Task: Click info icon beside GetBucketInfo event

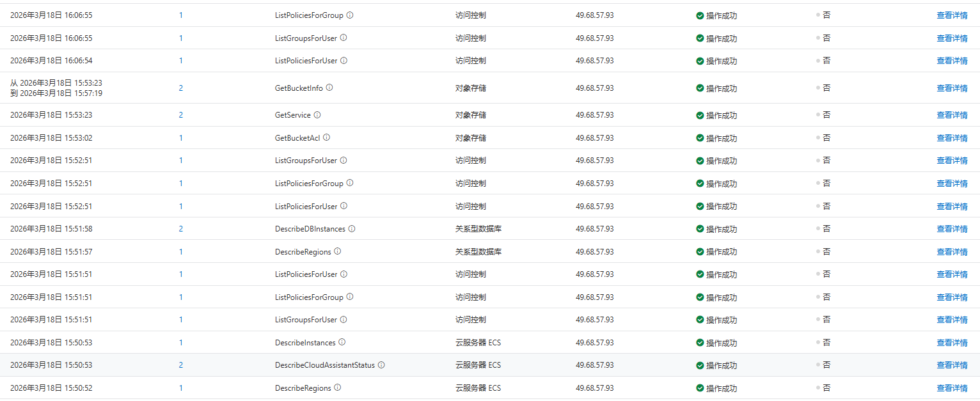Action: tap(329, 88)
